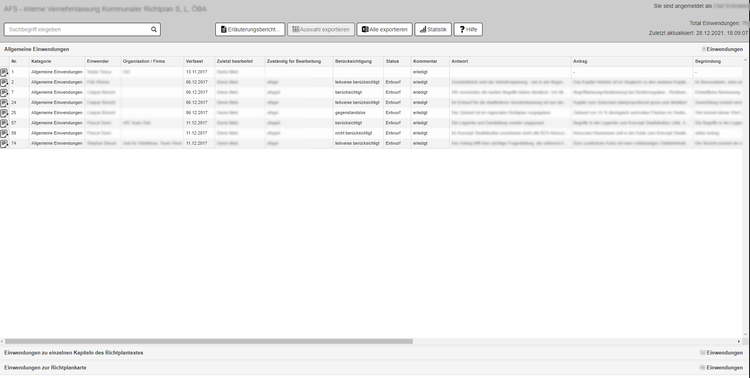This screenshot has height=378, width=750.
Task: Sort by the Nr. column header
Action: point(14,61)
